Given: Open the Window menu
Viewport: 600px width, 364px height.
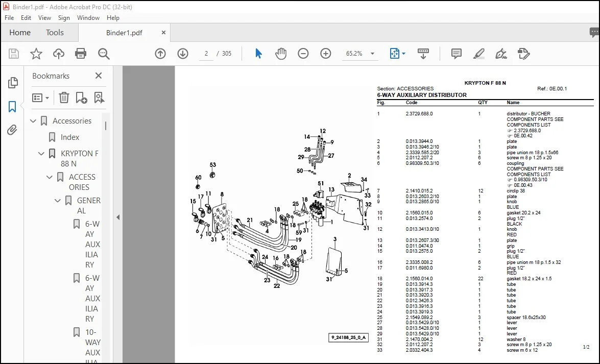Looking at the screenshot, I should [x=88, y=17].
